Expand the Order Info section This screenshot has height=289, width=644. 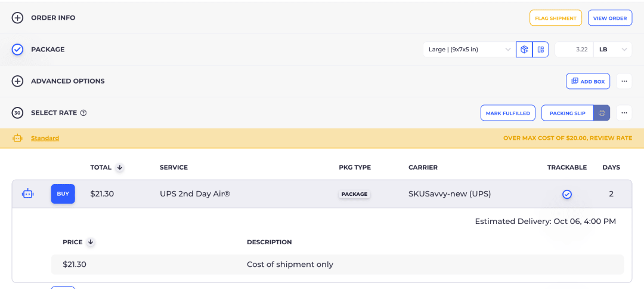[17, 18]
